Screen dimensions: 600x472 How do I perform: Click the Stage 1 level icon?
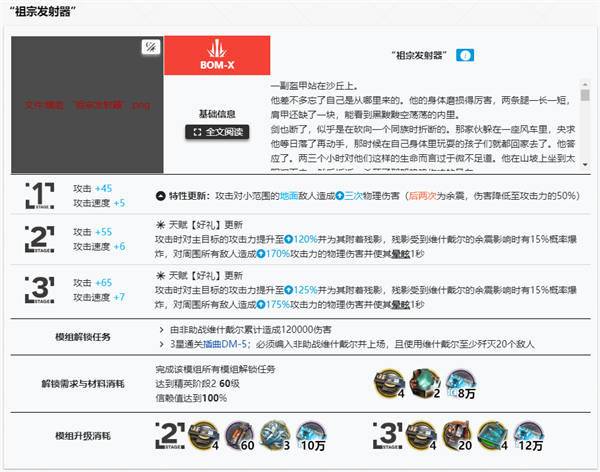click(x=40, y=195)
